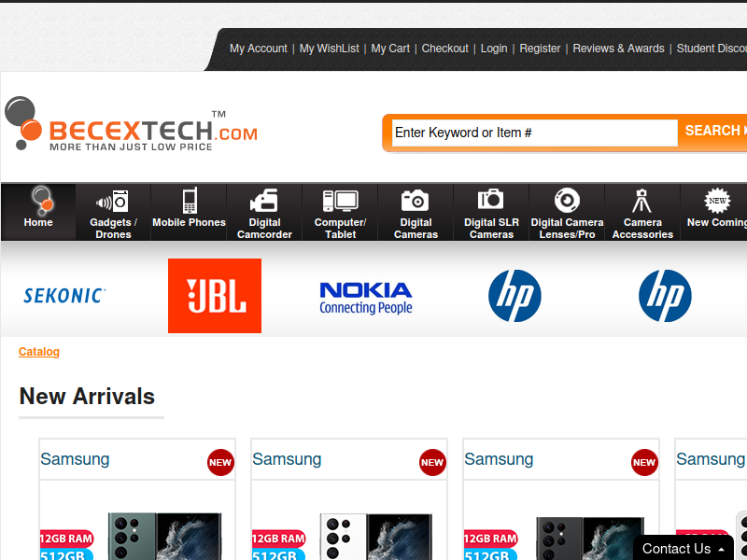Click the Catalog breadcrumb link
Viewport: 747px width, 560px height.
(x=39, y=352)
